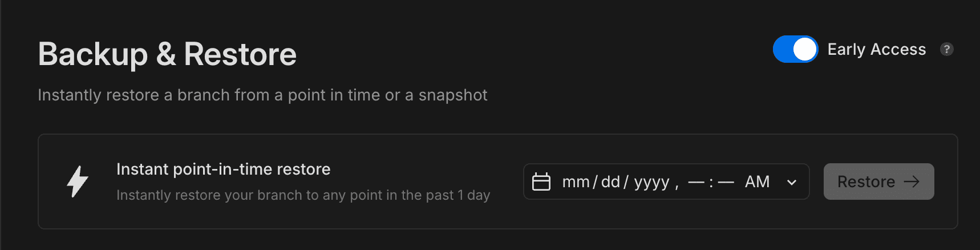980x250 pixels.
Task: Click the 'Instantly restore a branch' subtitle
Action: [x=262, y=95]
